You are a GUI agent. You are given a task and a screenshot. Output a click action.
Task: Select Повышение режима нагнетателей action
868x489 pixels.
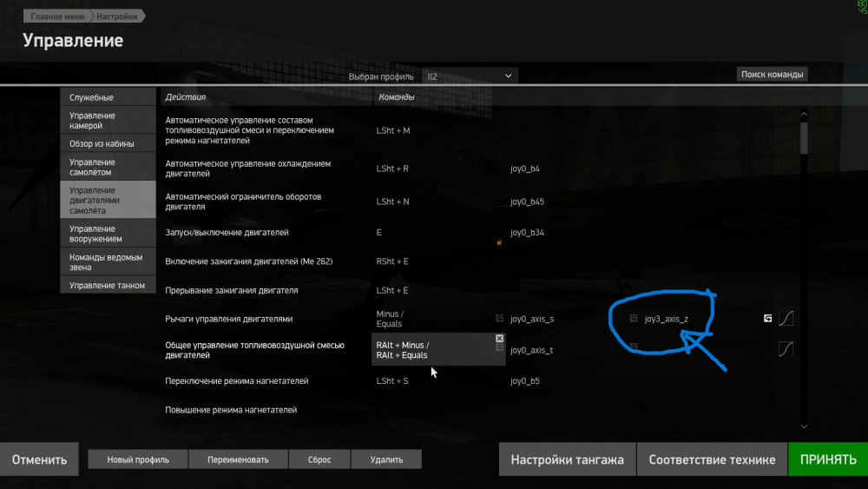pyautogui.click(x=231, y=410)
